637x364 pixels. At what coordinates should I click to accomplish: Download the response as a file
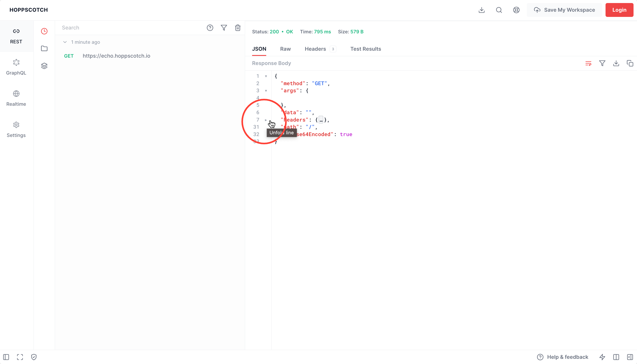pos(616,63)
